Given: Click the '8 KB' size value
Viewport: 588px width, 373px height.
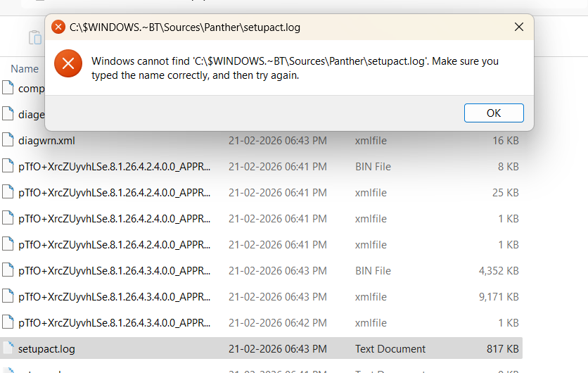Looking at the screenshot, I should [x=508, y=167].
